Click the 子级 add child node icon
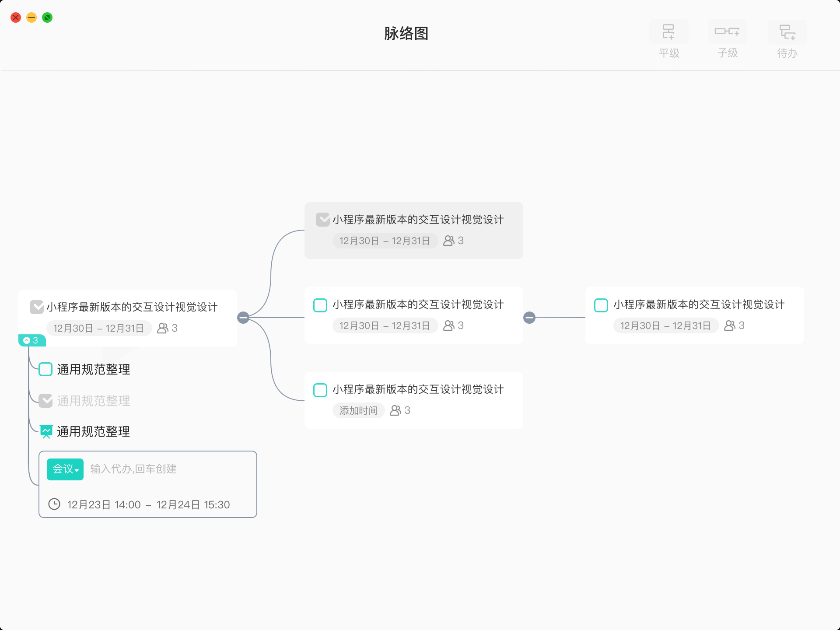The width and height of the screenshot is (840, 630). coord(727,32)
